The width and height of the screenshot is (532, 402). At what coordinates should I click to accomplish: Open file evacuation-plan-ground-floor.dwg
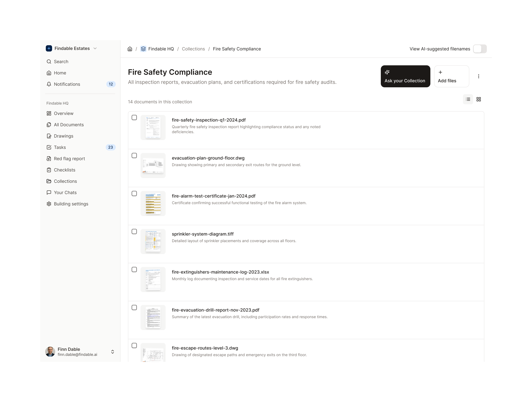tap(208, 158)
